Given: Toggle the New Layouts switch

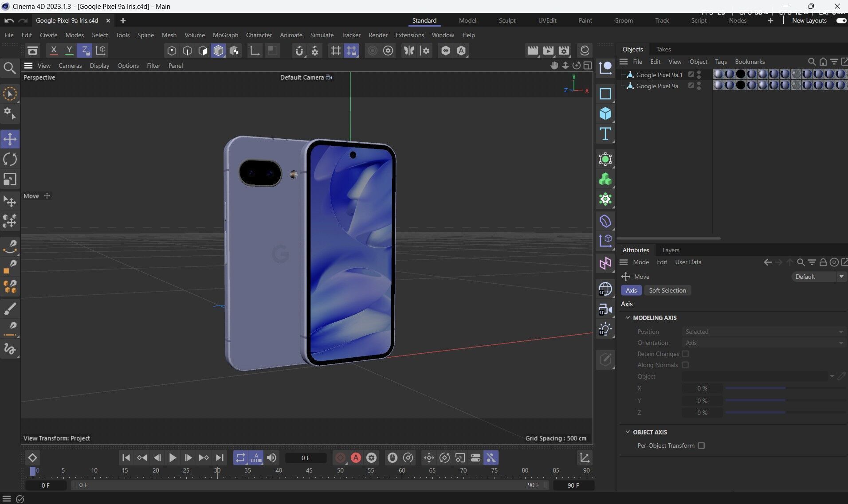Looking at the screenshot, I should click(841, 20).
